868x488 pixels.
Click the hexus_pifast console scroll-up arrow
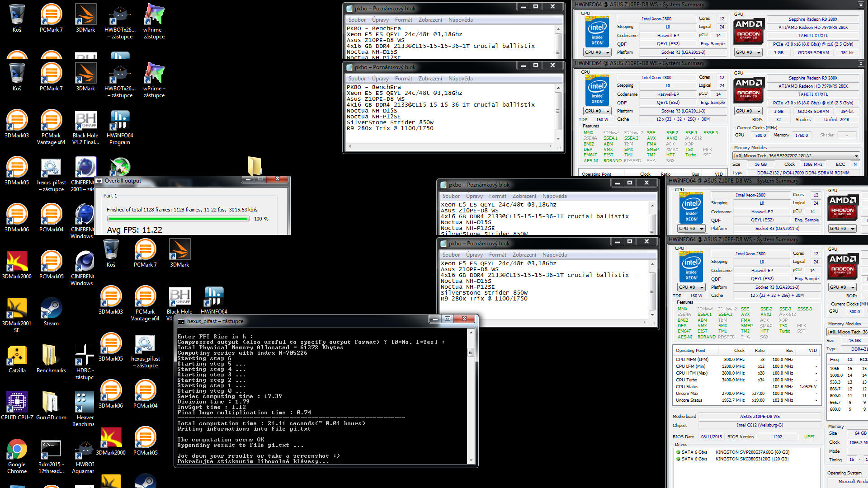[x=471, y=333]
